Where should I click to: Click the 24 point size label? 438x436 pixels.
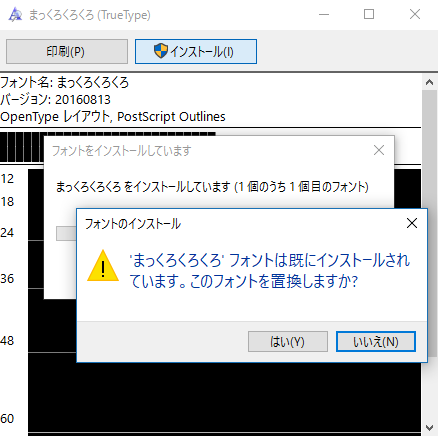click(x=7, y=233)
